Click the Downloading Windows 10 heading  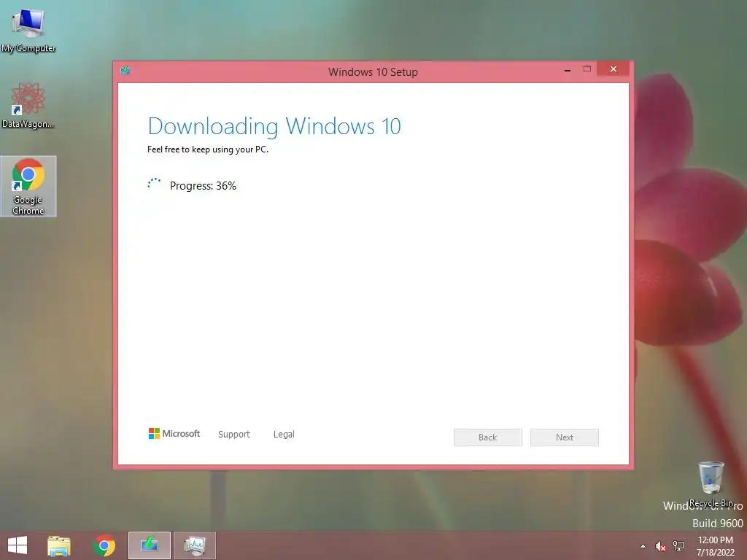[x=274, y=126]
